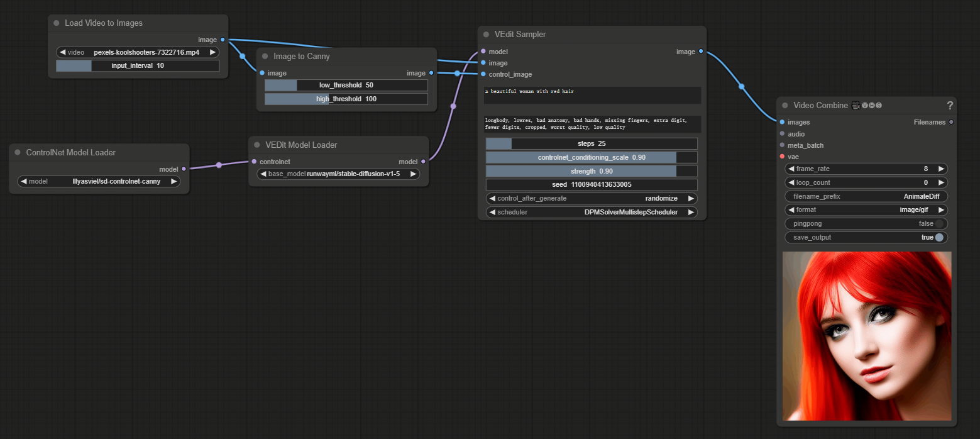The width and height of the screenshot is (980, 439).
Task: Click the link midpoint between ControlNet and VEDit loaders
Action: coord(219,165)
